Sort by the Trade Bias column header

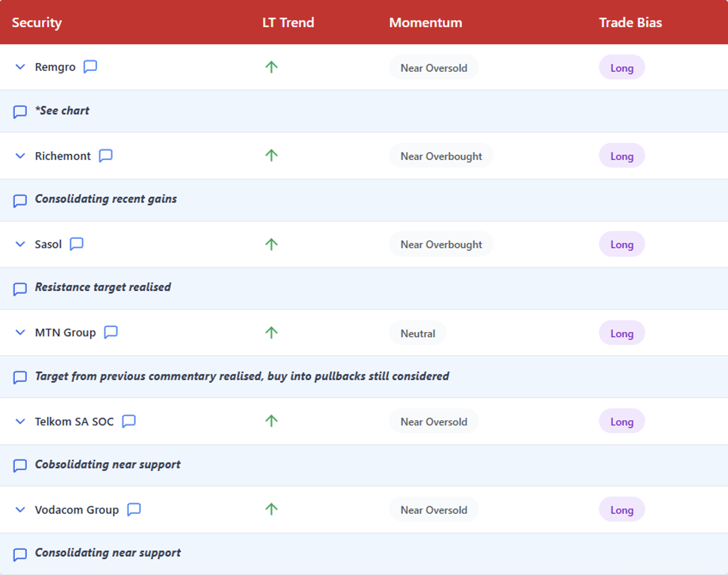click(x=630, y=22)
